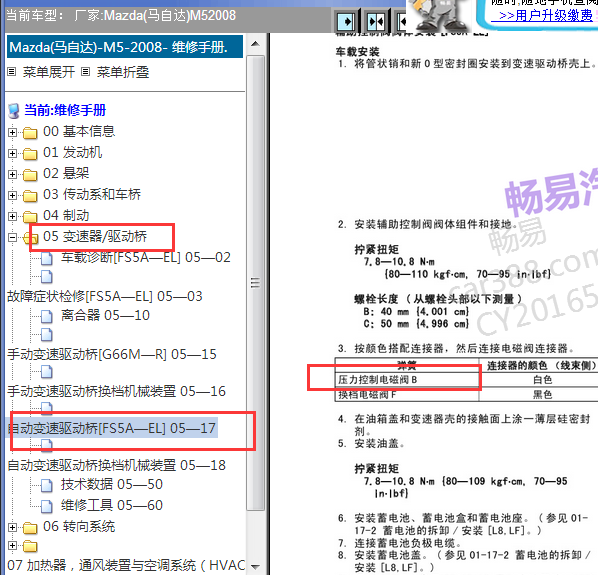Click the 车载安装 section heading
Screen dimensions: 598x575
click(x=357, y=52)
